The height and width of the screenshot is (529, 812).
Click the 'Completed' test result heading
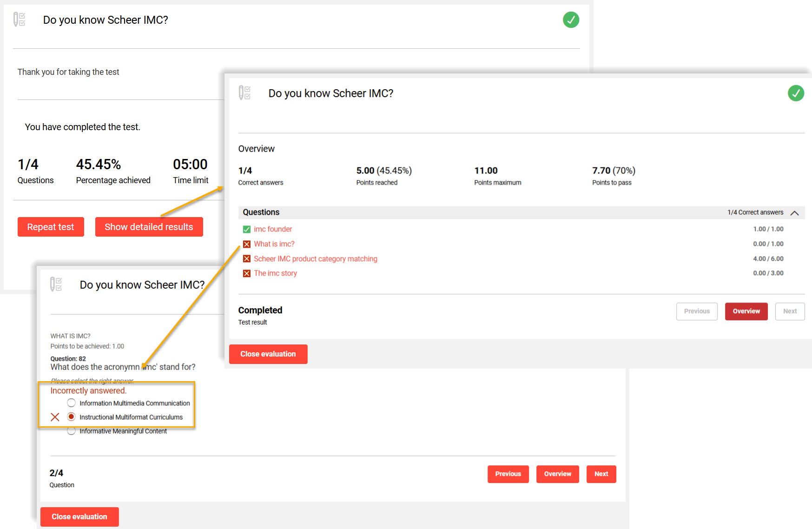coord(260,311)
